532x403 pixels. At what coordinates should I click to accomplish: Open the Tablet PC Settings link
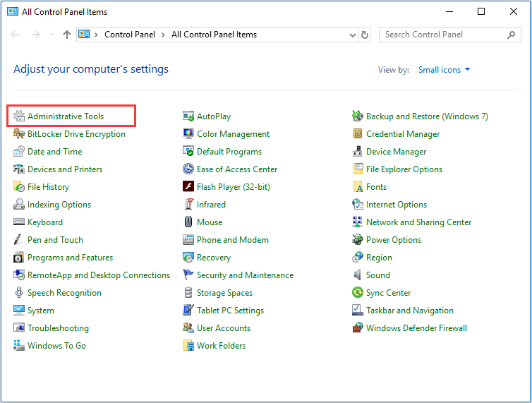pos(231,311)
